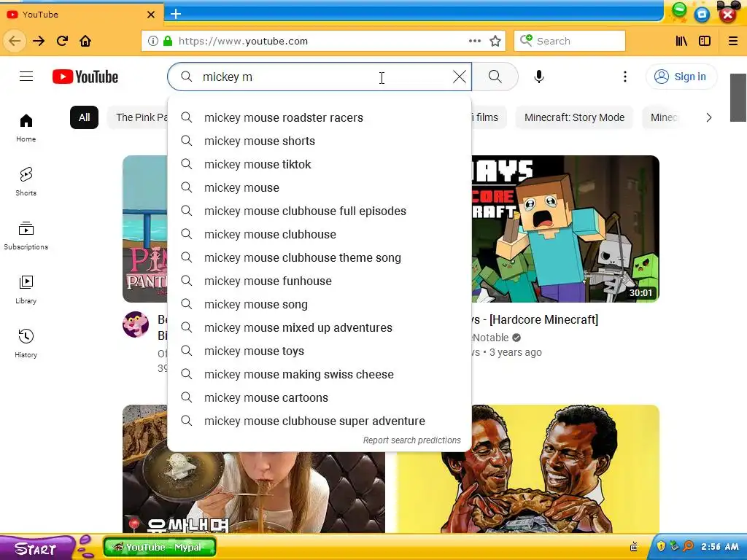Open History in the YouTube sidebar
747x560 pixels.
pyautogui.click(x=26, y=343)
